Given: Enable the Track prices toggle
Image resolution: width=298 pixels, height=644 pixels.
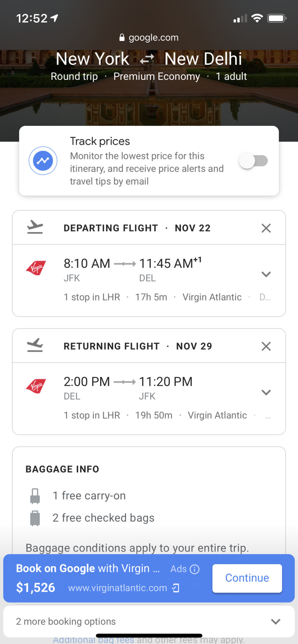Looking at the screenshot, I should point(253,161).
